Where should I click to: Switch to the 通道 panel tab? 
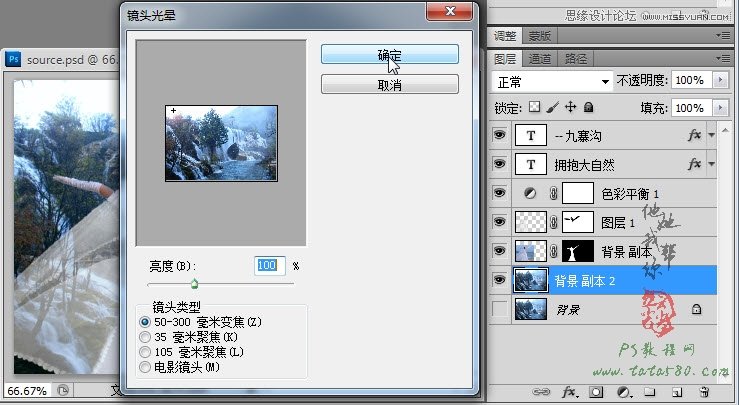pos(540,59)
